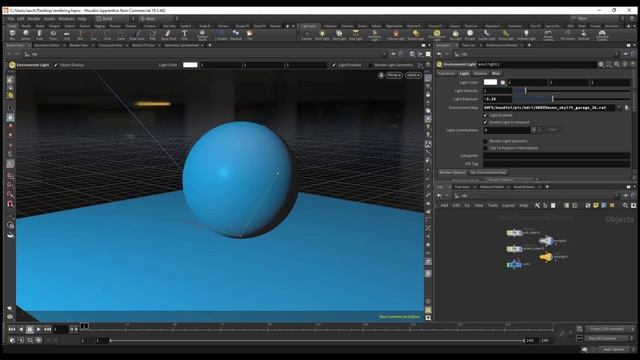The height and width of the screenshot is (360, 640).
Task: Select the Circle shelf tool
Action: tap(107, 35)
